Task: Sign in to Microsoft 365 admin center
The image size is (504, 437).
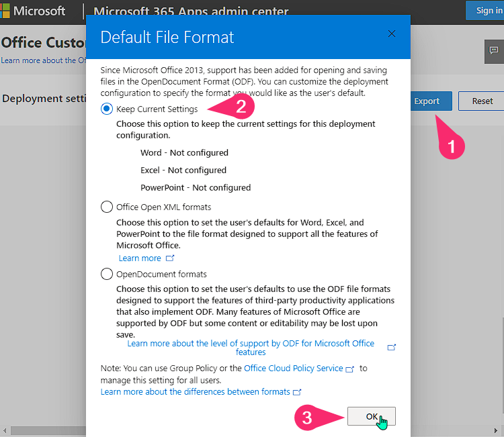Action: click(485, 11)
